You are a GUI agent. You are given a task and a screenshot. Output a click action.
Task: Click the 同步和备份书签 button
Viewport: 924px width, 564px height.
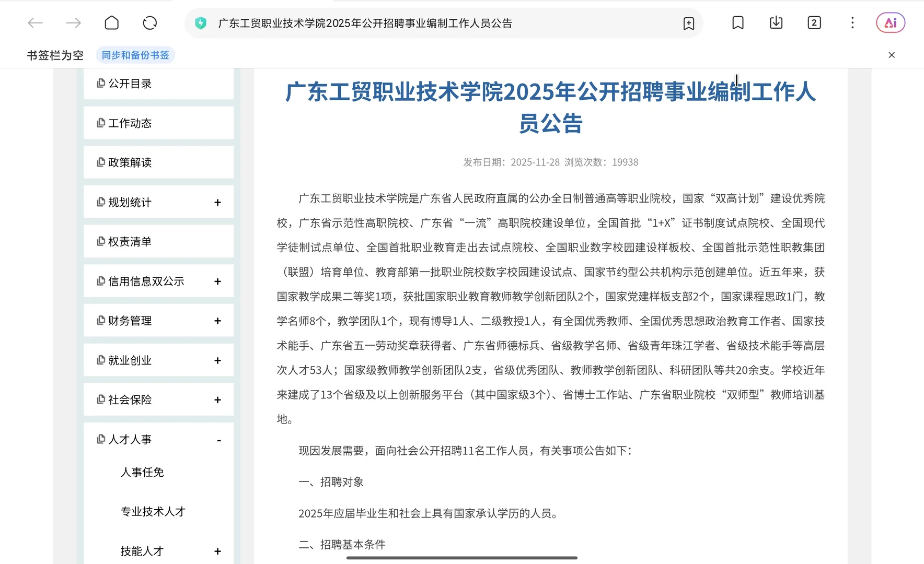(x=135, y=55)
